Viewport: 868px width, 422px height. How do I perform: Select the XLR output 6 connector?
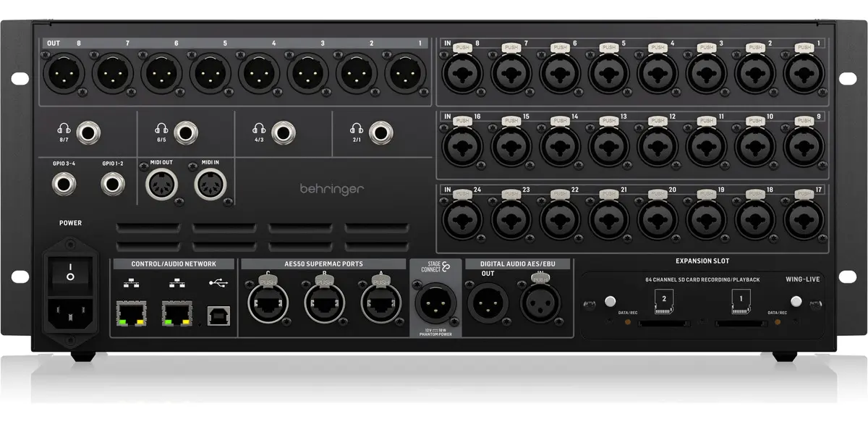click(161, 75)
